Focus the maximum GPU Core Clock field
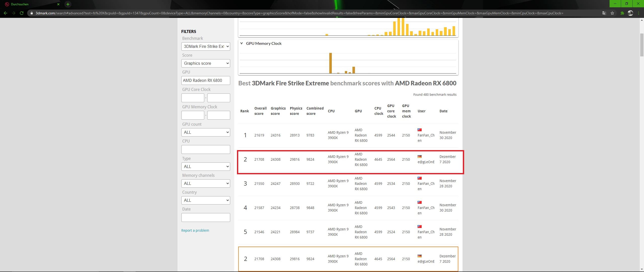The image size is (644, 272). tap(219, 98)
